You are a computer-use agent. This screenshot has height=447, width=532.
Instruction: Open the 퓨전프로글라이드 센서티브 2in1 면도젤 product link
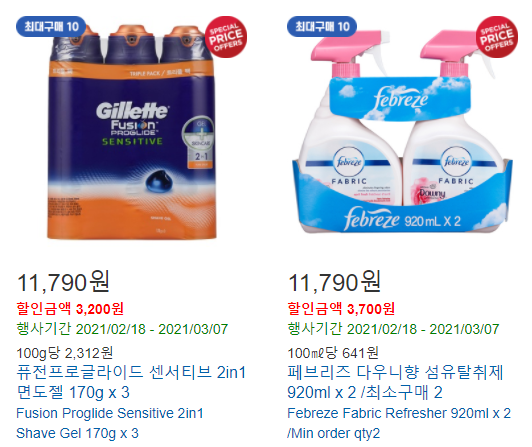click(x=131, y=382)
